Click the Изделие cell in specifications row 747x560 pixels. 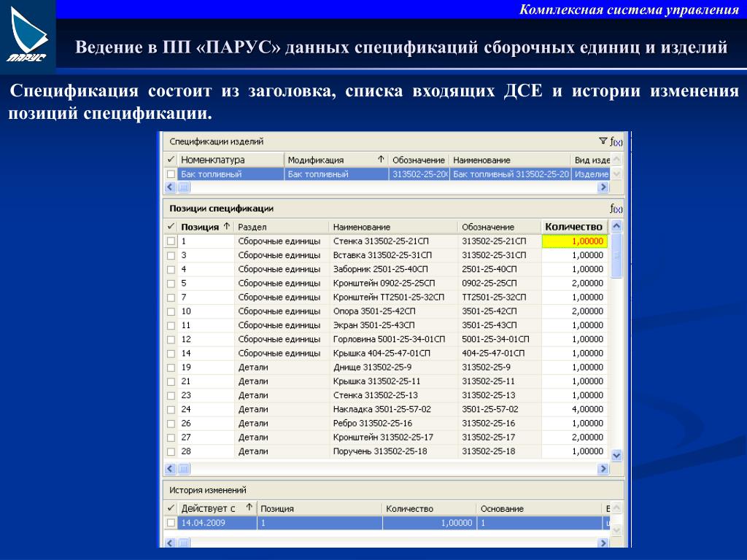click(591, 174)
